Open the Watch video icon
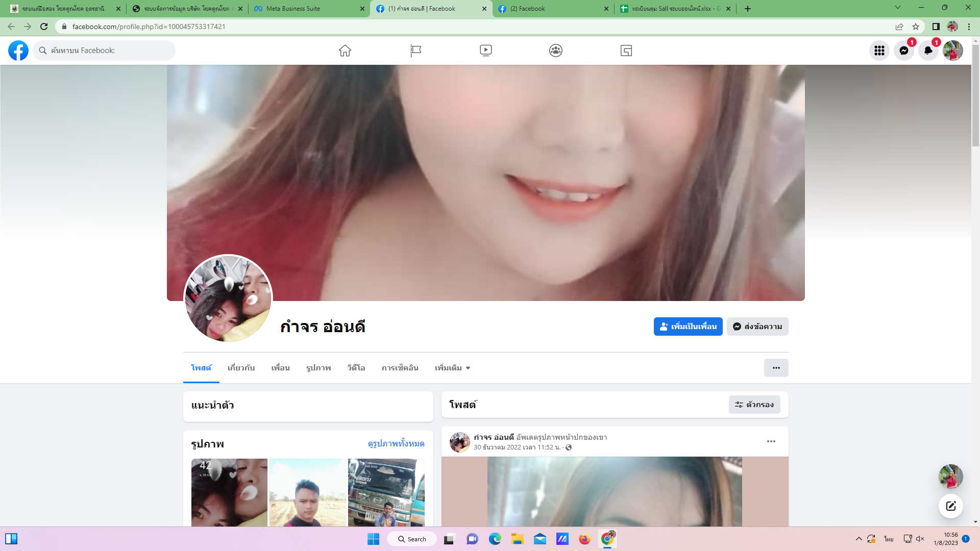 tap(485, 51)
